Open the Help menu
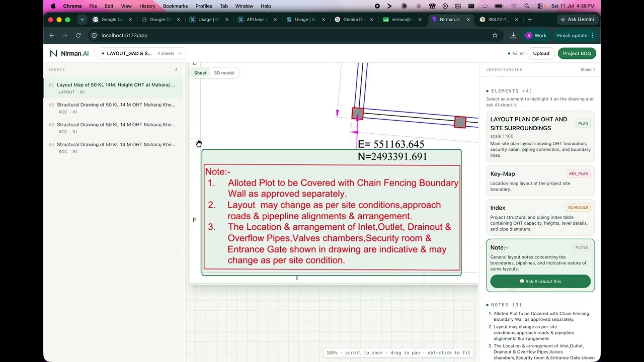Image resolution: width=644 pixels, height=362 pixels. (x=266, y=6)
